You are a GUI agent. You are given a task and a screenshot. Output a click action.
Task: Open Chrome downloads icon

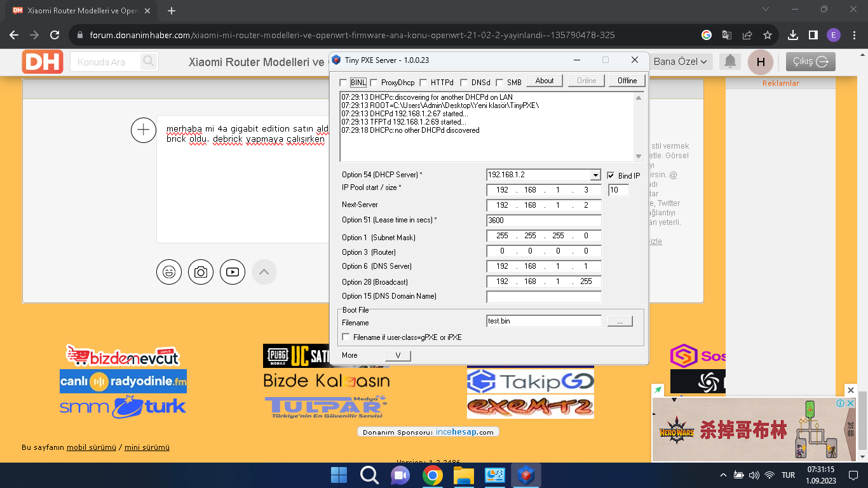tap(793, 35)
